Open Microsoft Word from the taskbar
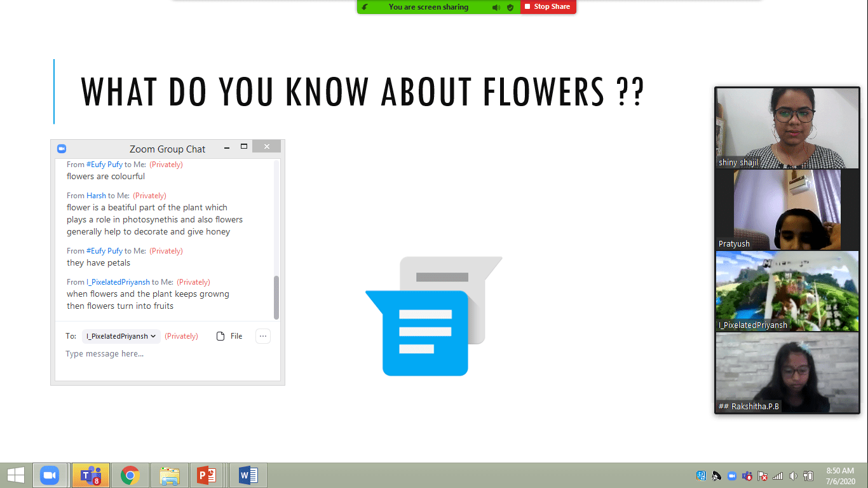Viewport: 868px width, 488px height. click(x=248, y=475)
